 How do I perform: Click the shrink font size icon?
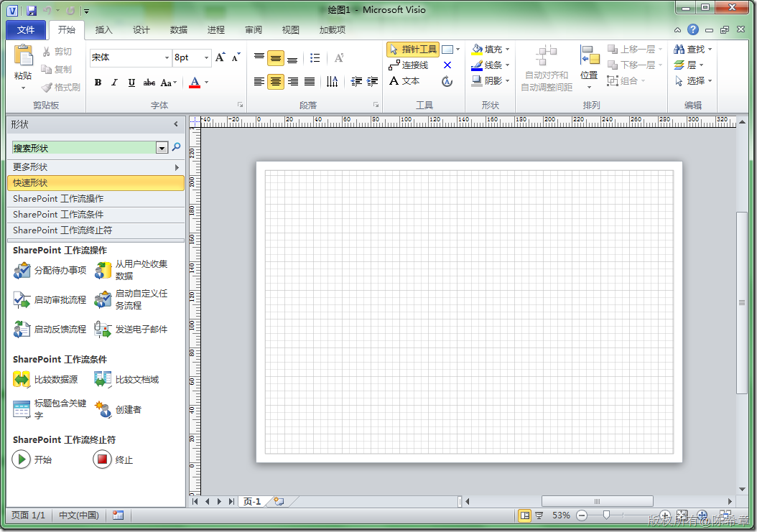tap(236, 57)
